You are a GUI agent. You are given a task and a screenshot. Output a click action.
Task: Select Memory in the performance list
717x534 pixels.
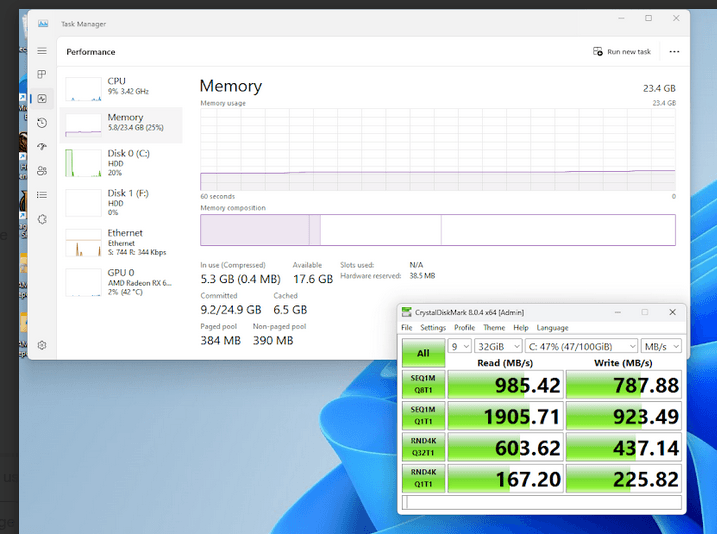click(121, 125)
